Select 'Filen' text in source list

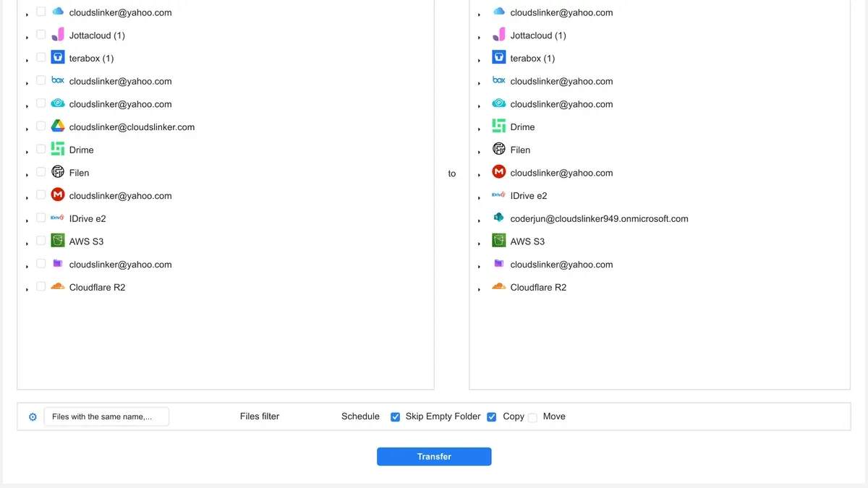79,173
